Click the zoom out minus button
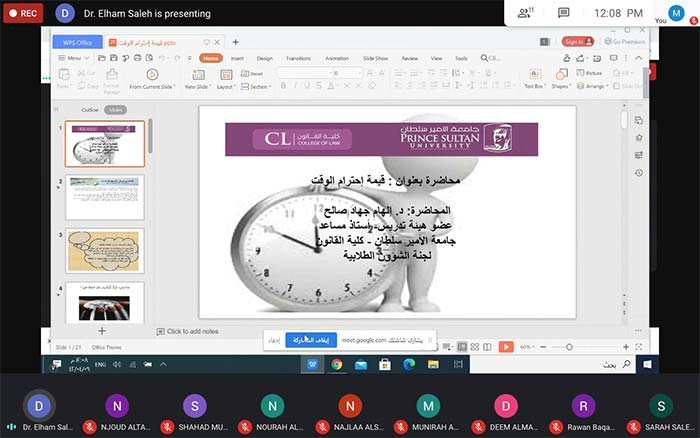This screenshot has width=700, height=438. pos(543,347)
